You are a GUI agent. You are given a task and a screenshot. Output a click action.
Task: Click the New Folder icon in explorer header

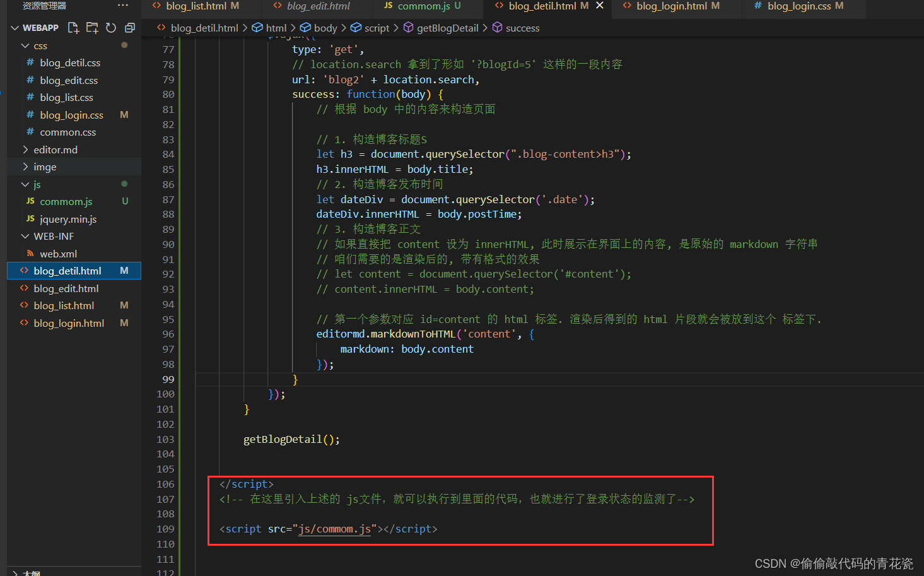click(92, 28)
